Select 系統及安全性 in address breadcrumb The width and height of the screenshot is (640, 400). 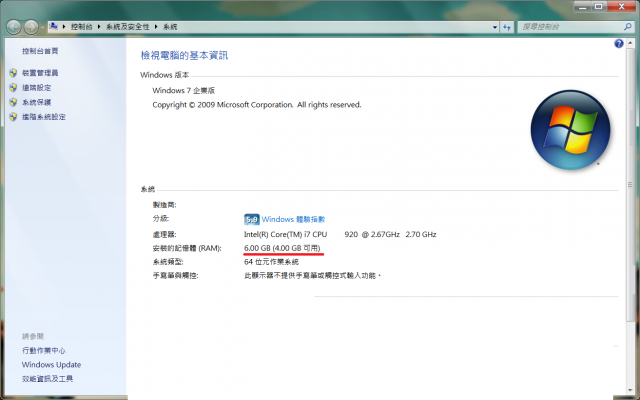tap(128, 27)
